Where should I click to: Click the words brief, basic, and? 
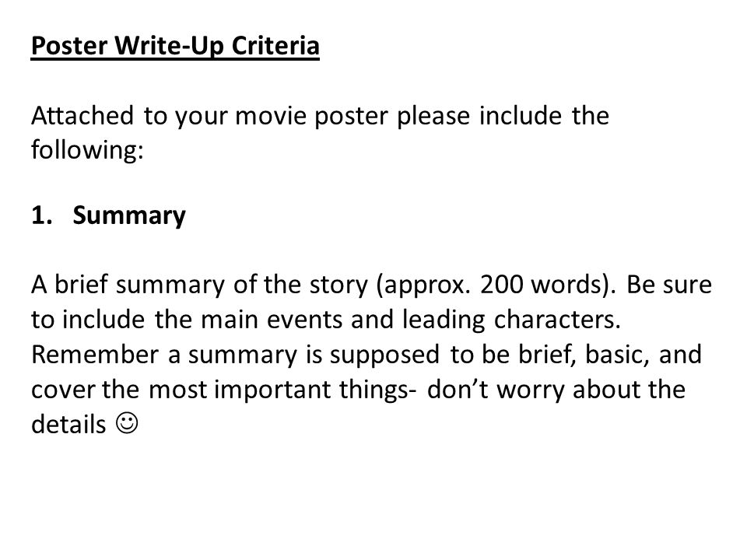coord(610,355)
